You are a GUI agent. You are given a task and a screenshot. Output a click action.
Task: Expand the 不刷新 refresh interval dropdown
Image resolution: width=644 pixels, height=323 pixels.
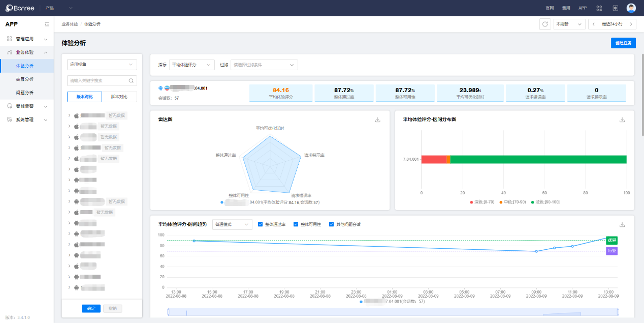[x=569, y=24]
